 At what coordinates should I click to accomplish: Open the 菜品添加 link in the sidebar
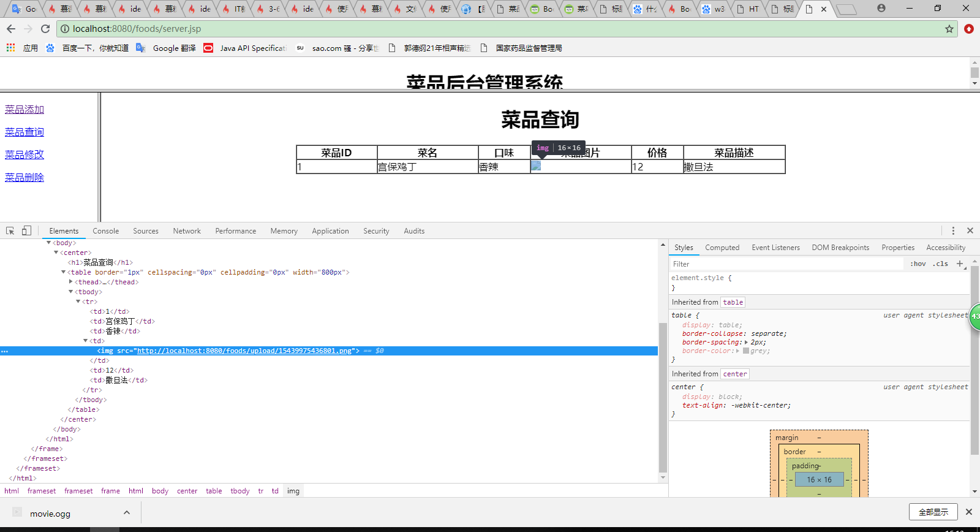24,110
